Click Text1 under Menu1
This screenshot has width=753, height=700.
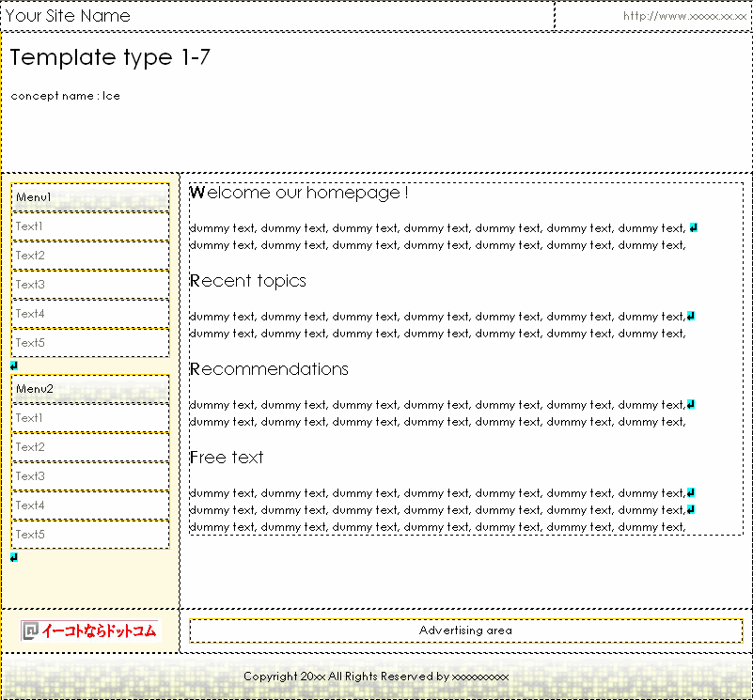(90, 226)
